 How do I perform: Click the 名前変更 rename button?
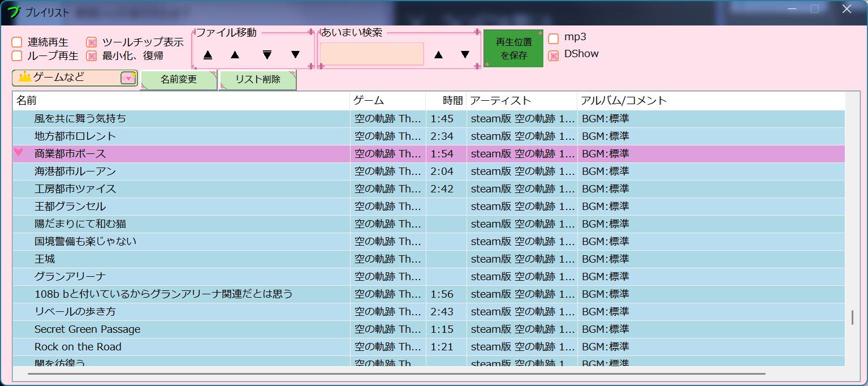pyautogui.click(x=178, y=79)
